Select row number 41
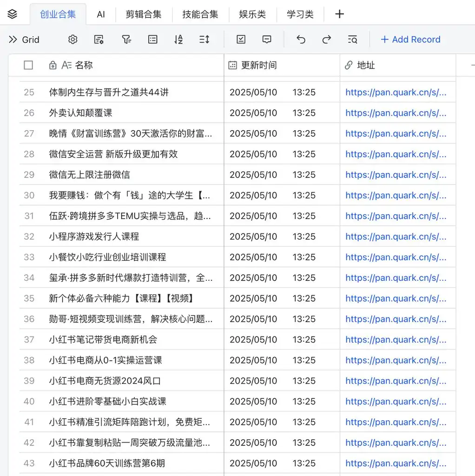The height and width of the screenshot is (476, 475). [x=29, y=422]
